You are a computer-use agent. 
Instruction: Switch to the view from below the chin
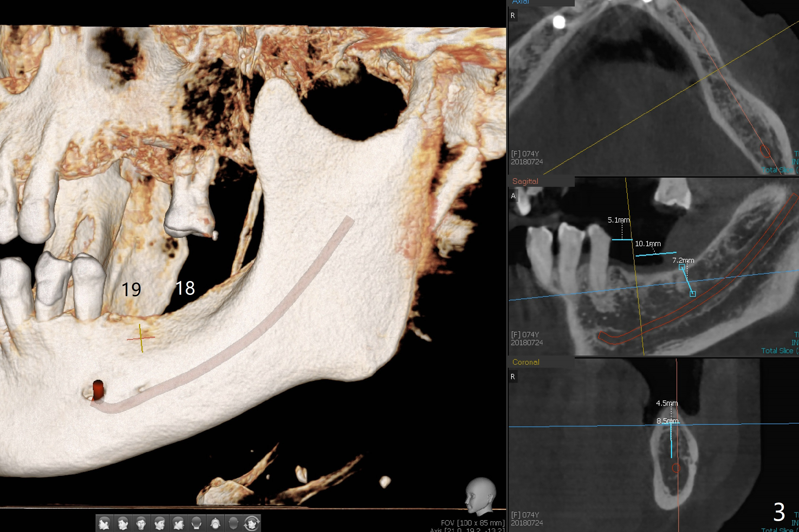(215, 523)
